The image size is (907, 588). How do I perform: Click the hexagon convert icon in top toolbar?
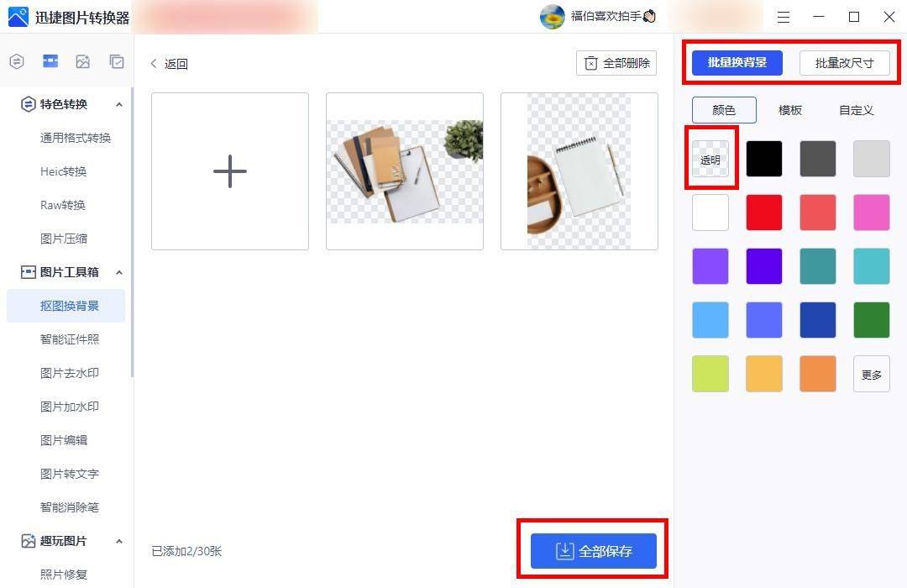click(x=17, y=61)
